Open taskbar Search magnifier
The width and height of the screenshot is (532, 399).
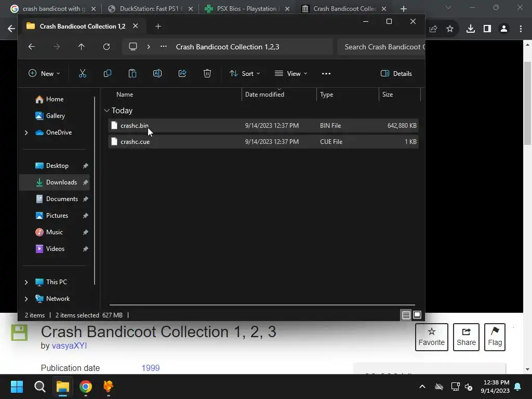click(x=40, y=387)
